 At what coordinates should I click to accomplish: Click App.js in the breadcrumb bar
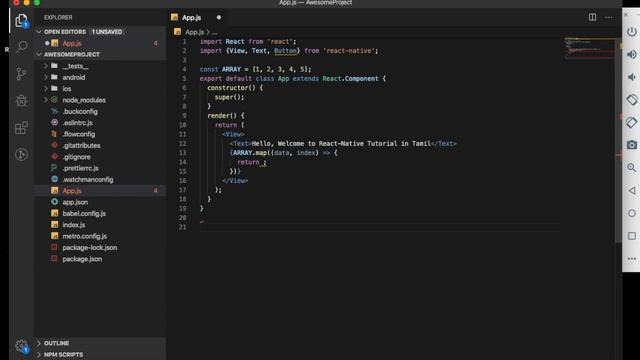click(194, 32)
